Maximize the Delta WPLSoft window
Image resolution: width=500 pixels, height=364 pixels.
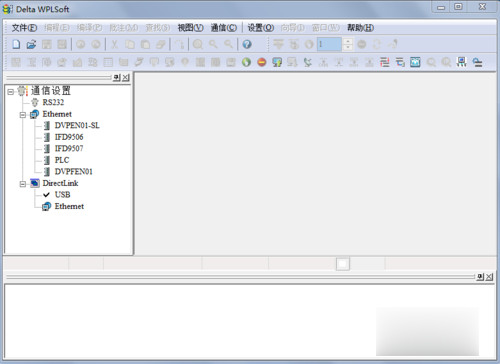[x=459, y=7]
